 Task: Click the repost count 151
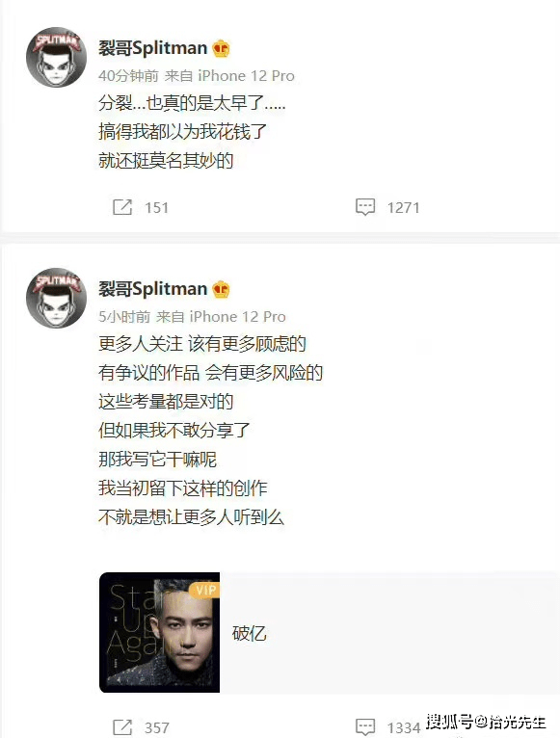[x=156, y=207]
